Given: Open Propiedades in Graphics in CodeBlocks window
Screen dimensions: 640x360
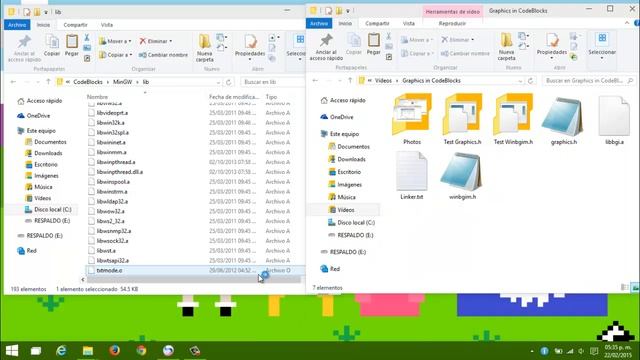Looking at the screenshot, I should click(x=552, y=46).
